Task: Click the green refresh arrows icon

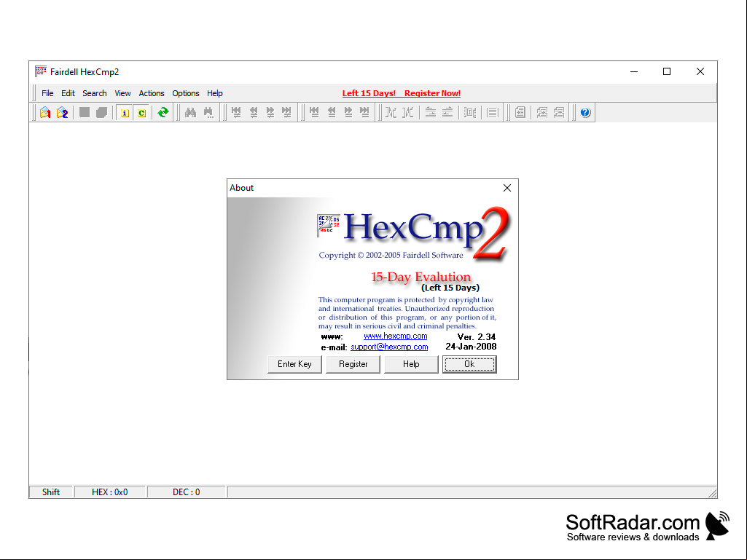Action: click(x=163, y=112)
